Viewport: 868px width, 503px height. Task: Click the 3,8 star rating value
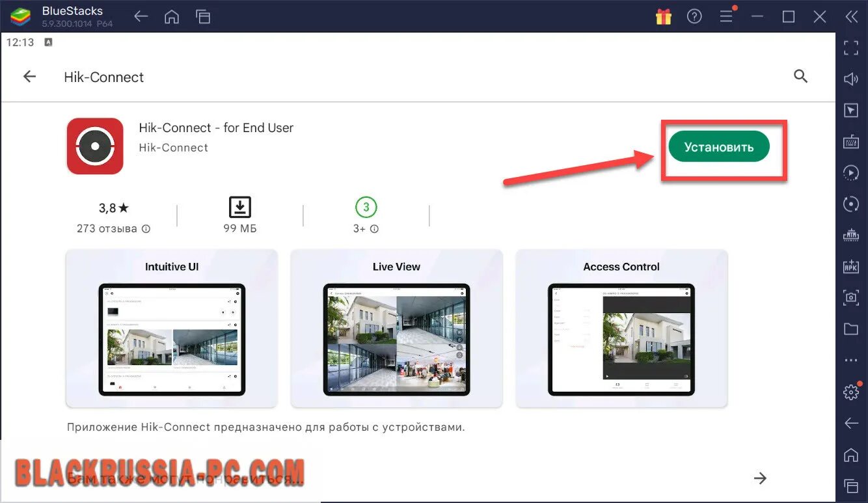pos(114,208)
